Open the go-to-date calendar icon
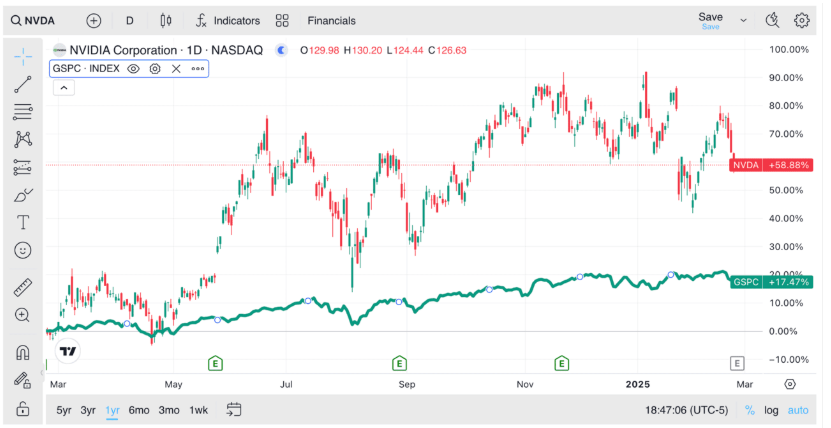Screen dimensions: 831x428 tap(234, 409)
